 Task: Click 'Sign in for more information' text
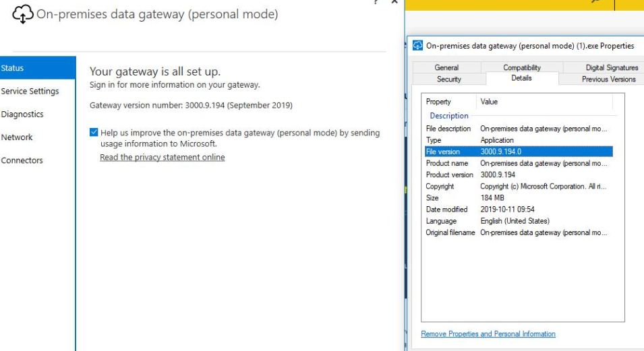coord(175,85)
